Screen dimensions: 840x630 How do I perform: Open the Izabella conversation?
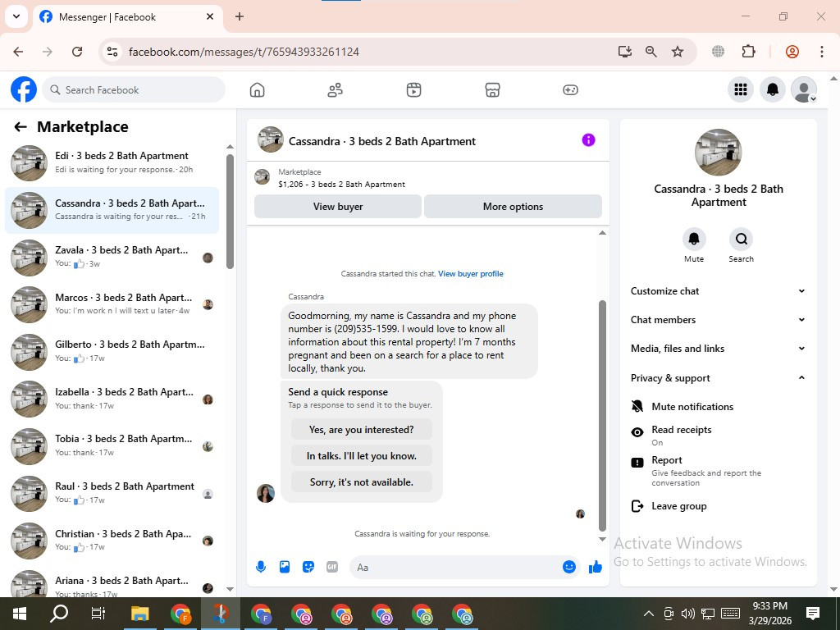(x=112, y=399)
